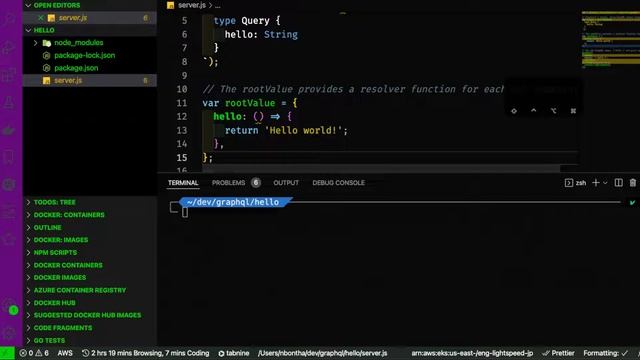The width and height of the screenshot is (640, 360).
Task: Click the green remote indicator in the status bar
Action: pos(7,353)
